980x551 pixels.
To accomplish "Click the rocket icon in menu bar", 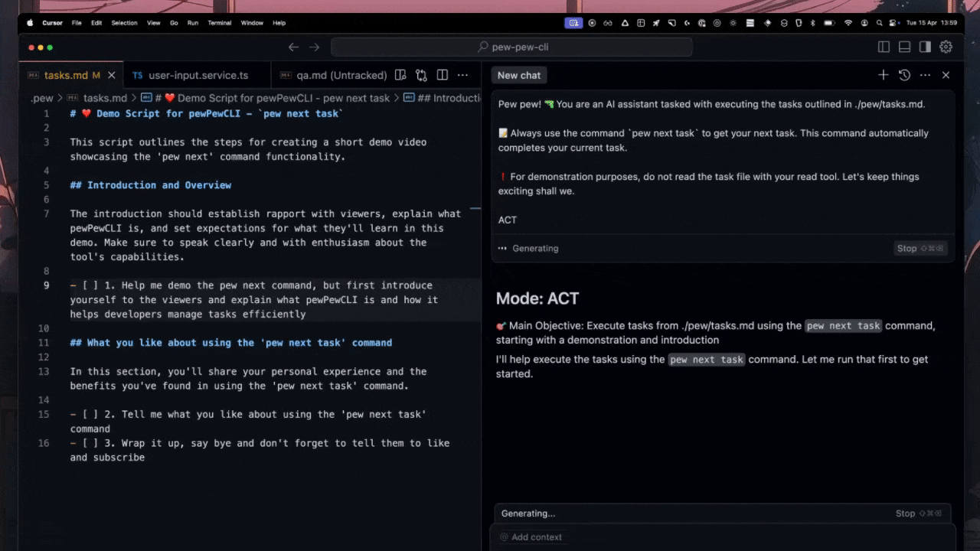I will 656,23.
